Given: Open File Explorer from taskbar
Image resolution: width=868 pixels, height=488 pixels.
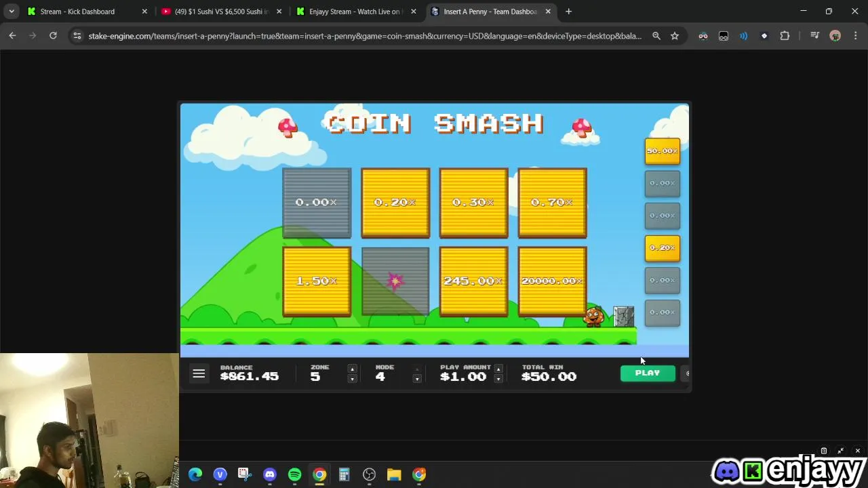Looking at the screenshot, I should pyautogui.click(x=394, y=474).
